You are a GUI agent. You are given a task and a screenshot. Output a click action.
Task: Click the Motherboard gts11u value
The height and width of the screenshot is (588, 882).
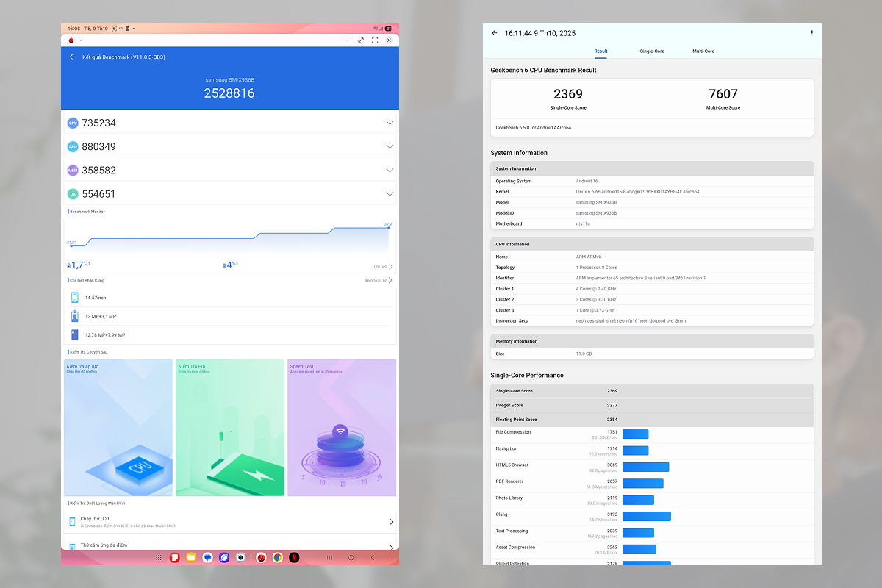click(583, 223)
